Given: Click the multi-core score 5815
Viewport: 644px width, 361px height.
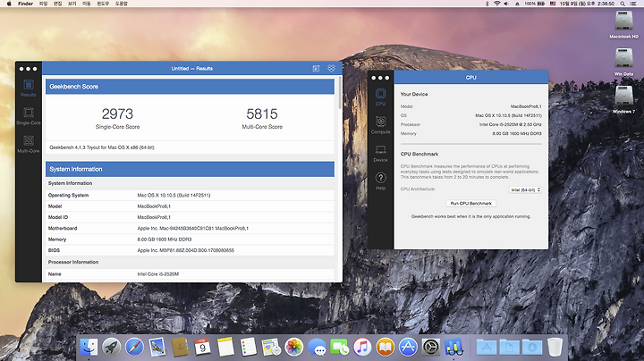Looking at the screenshot, I should tap(262, 113).
